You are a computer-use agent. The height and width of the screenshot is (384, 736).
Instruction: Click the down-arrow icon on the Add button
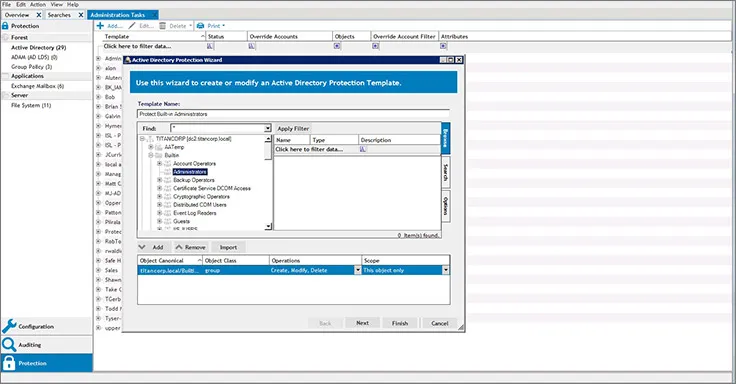pyautogui.click(x=142, y=247)
